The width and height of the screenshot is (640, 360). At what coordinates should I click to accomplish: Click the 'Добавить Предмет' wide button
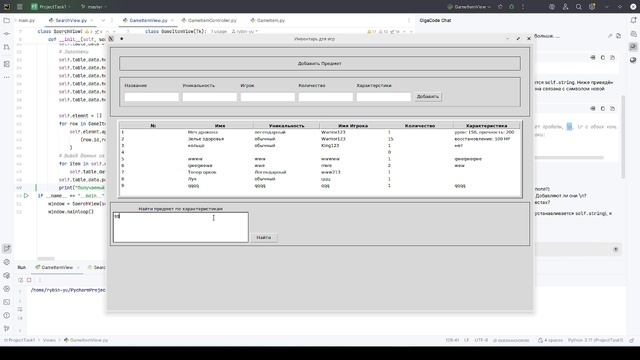(x=320, y=64)
